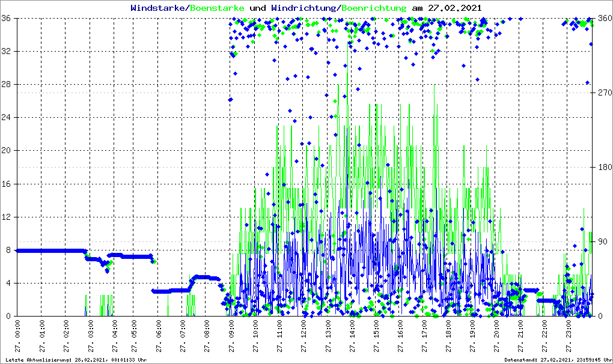Image resolution: width=613 pixels, height=364 pixels.
Task: Click the left axis value 8
Action: (9, 250)
